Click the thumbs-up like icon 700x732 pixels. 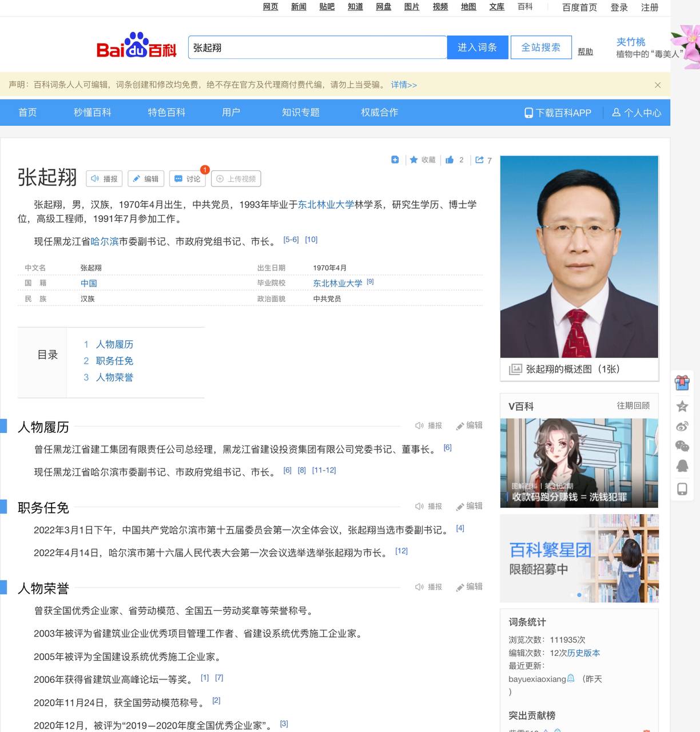[x=450, y=160]
